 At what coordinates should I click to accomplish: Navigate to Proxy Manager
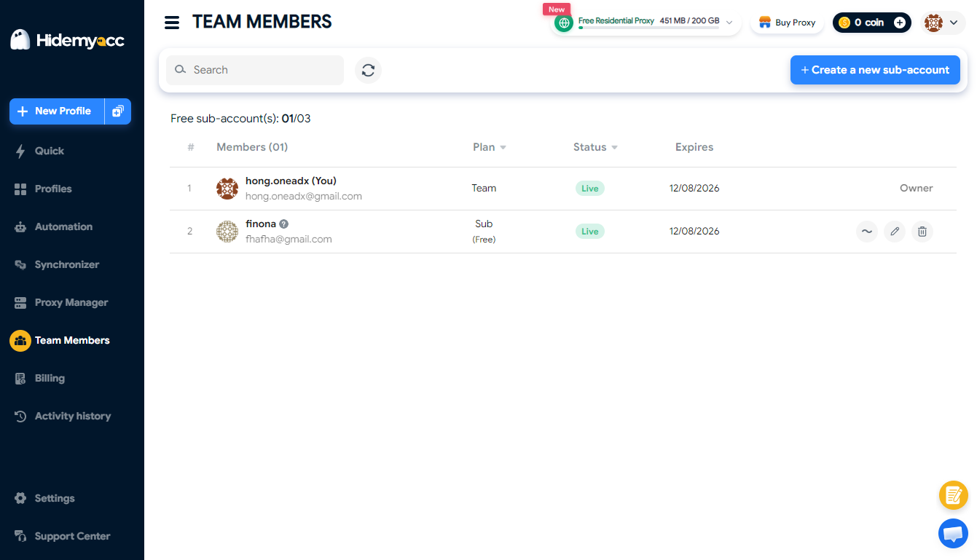(61, 302)
